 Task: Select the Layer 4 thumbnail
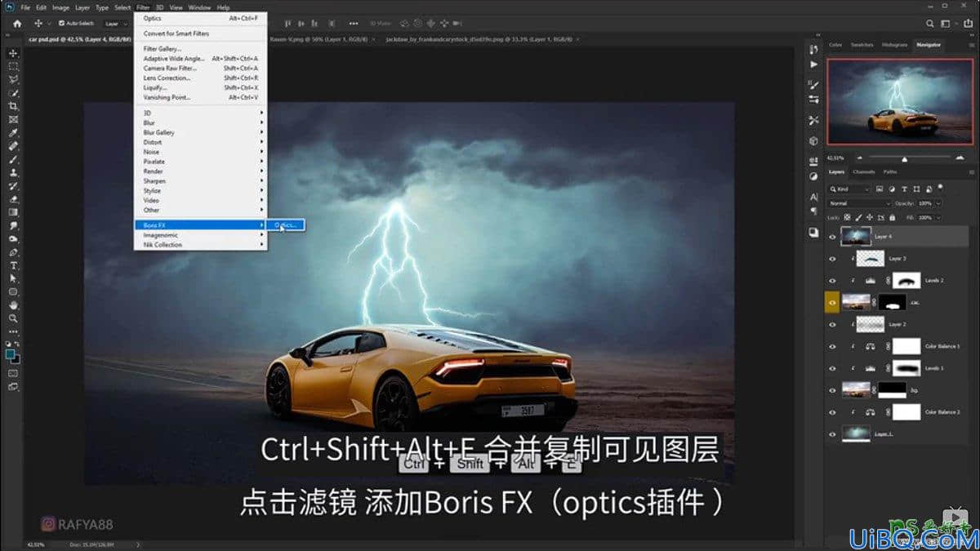857,237
